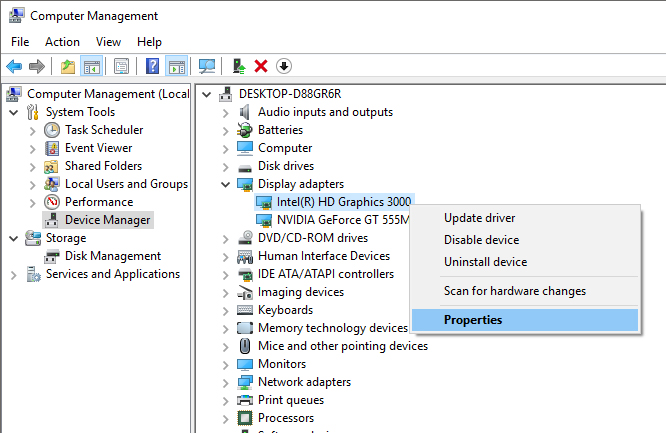The height and width of the screenshot is (433, 666).
Task: Collapse the System Tools tree node
Action: pos(14,113)
